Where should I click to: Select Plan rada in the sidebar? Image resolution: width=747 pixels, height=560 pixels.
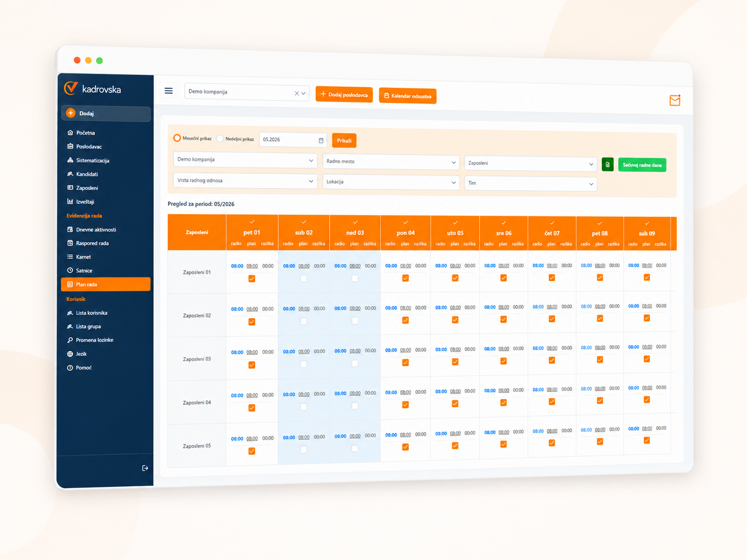(x=106, y=284)
